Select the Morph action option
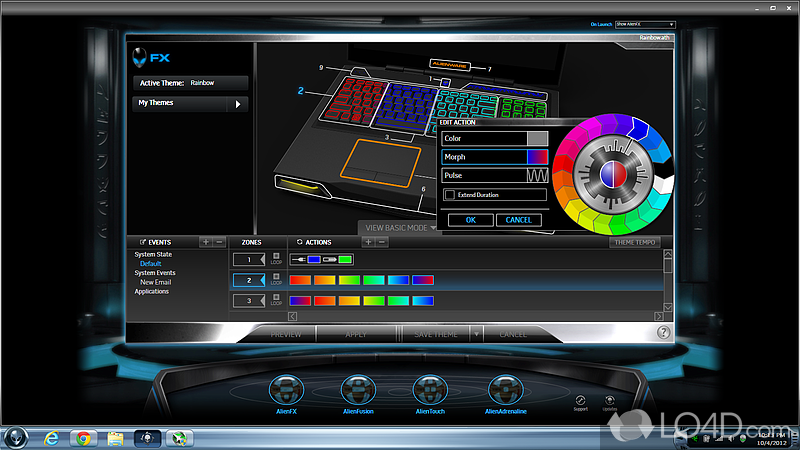Viewport: 800px width, 450px height. point(495,157)
